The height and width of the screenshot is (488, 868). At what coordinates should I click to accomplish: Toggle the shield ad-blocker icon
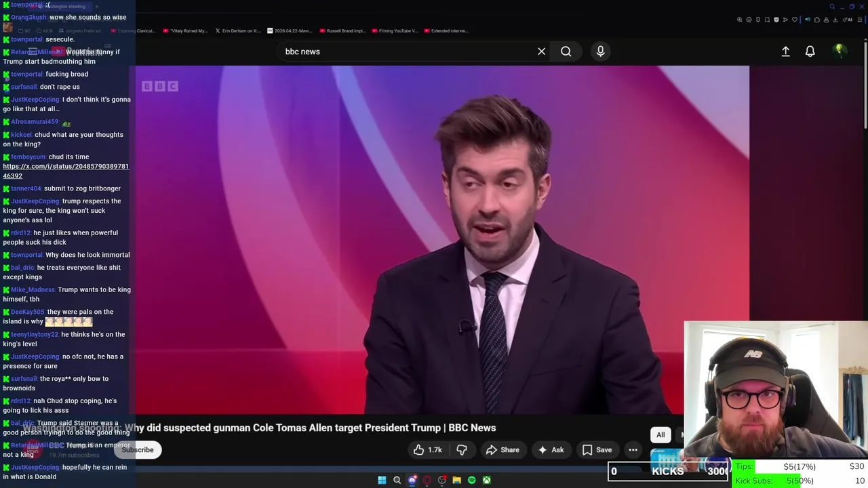[x=776, y=20]
